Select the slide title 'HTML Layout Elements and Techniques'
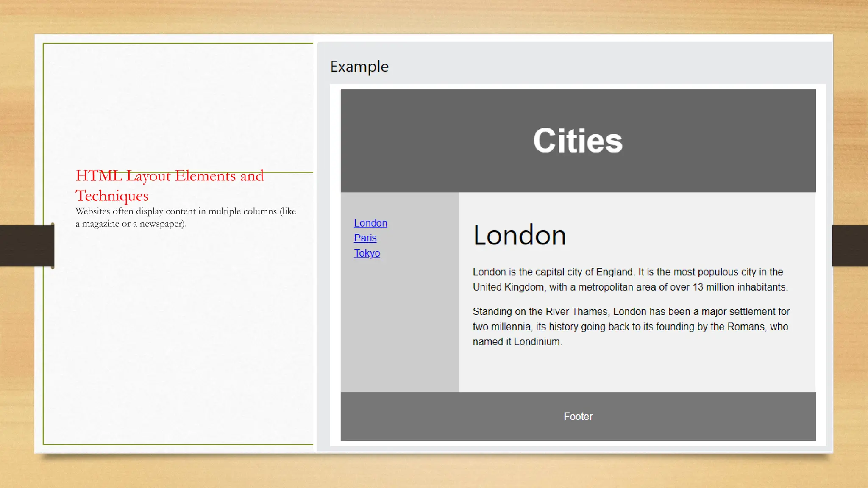 point(170,186)
